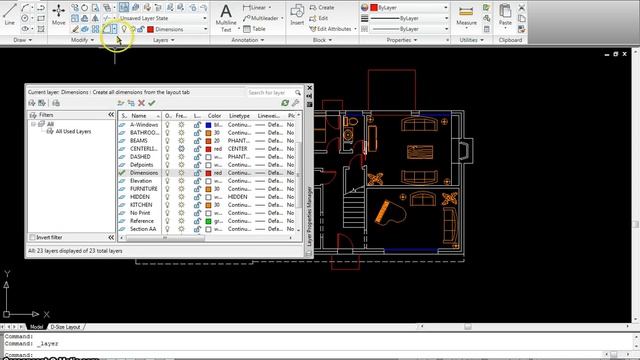The height and width of the screenshot is (360, 640).
Task: Collapse the All filter tree node
Action: point(33,124)
